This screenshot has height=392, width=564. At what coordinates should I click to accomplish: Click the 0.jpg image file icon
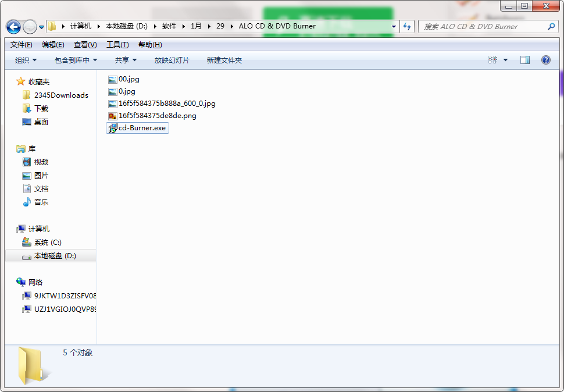[113, 92]
